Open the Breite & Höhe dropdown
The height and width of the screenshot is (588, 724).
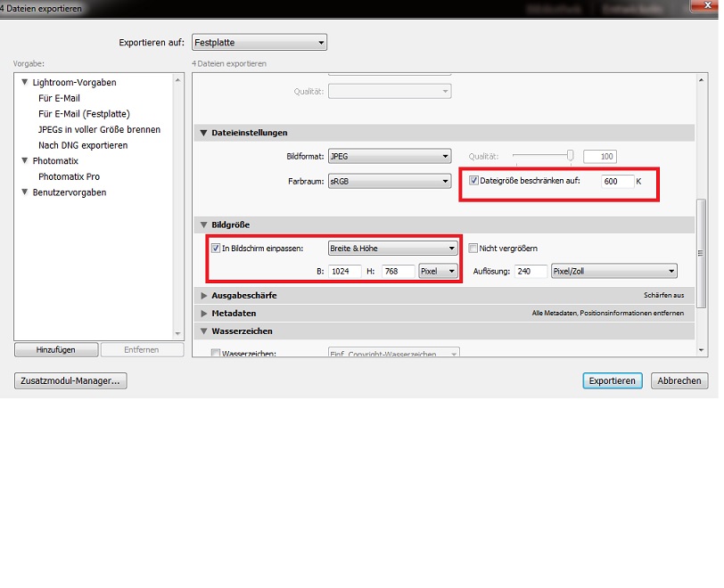coord(392,249)
